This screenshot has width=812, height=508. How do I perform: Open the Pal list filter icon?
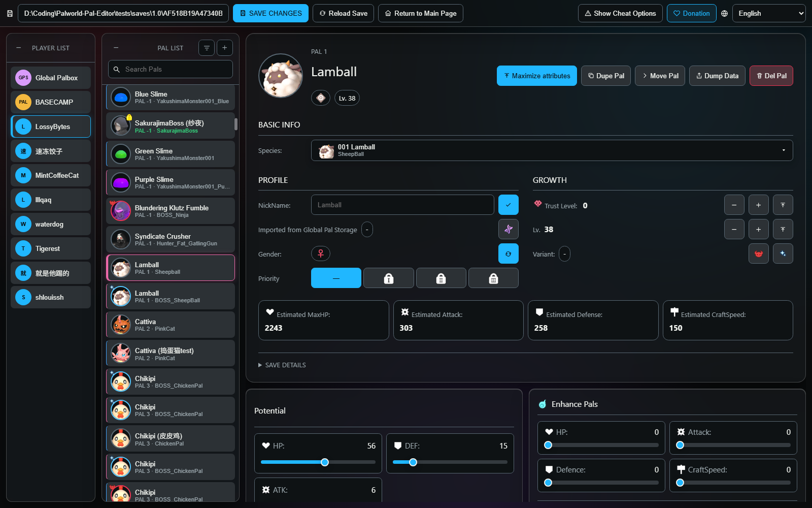click(207, 48)
